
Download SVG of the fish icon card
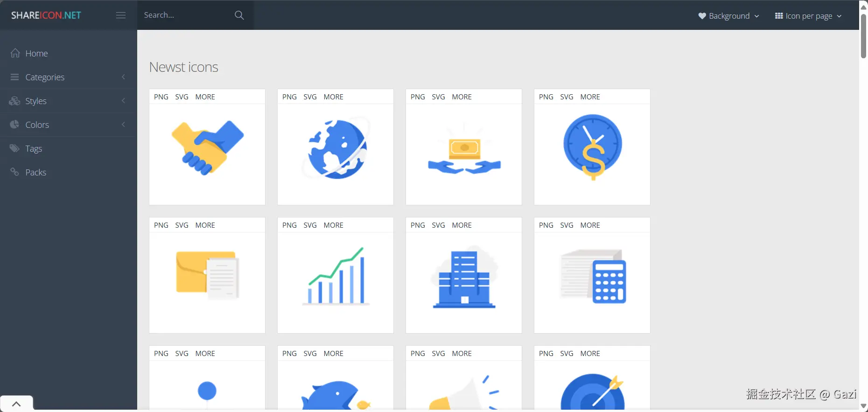pos(310,353)
